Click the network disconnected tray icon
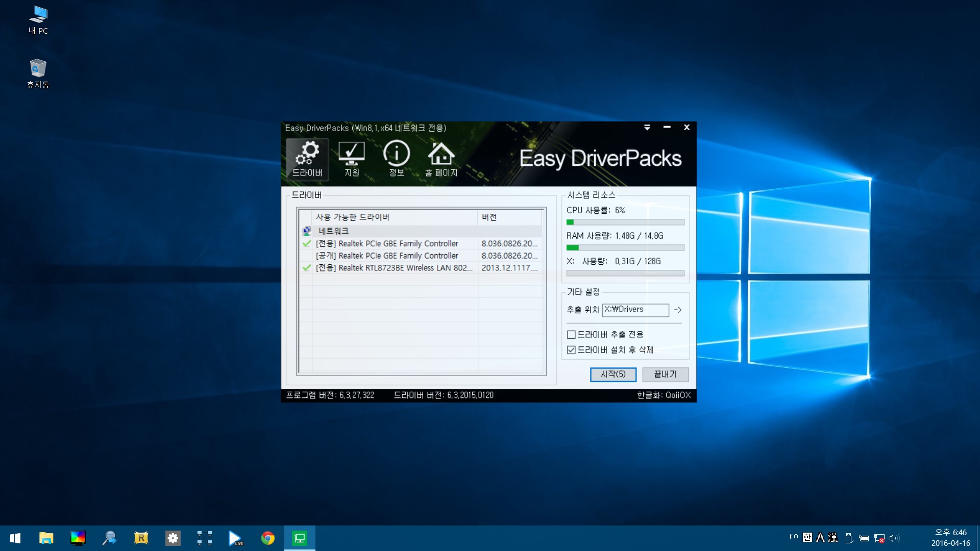Screen dimensions: 980x551 [879, 538]
